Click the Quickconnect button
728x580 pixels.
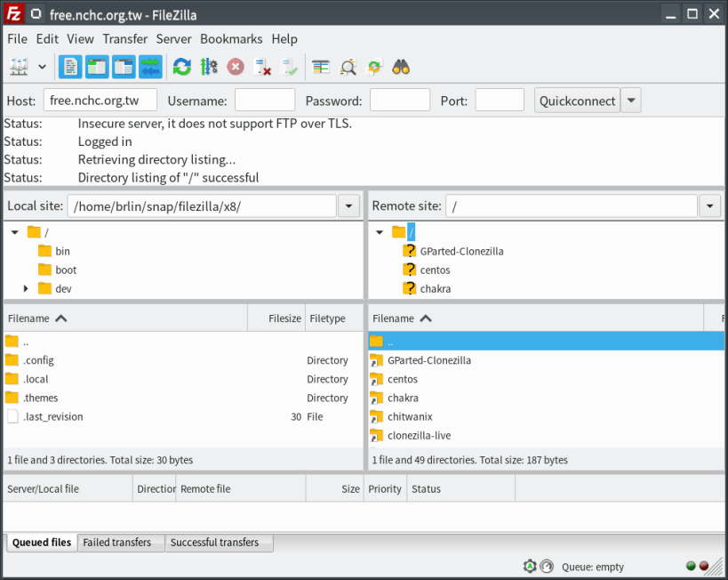point(577,101)
